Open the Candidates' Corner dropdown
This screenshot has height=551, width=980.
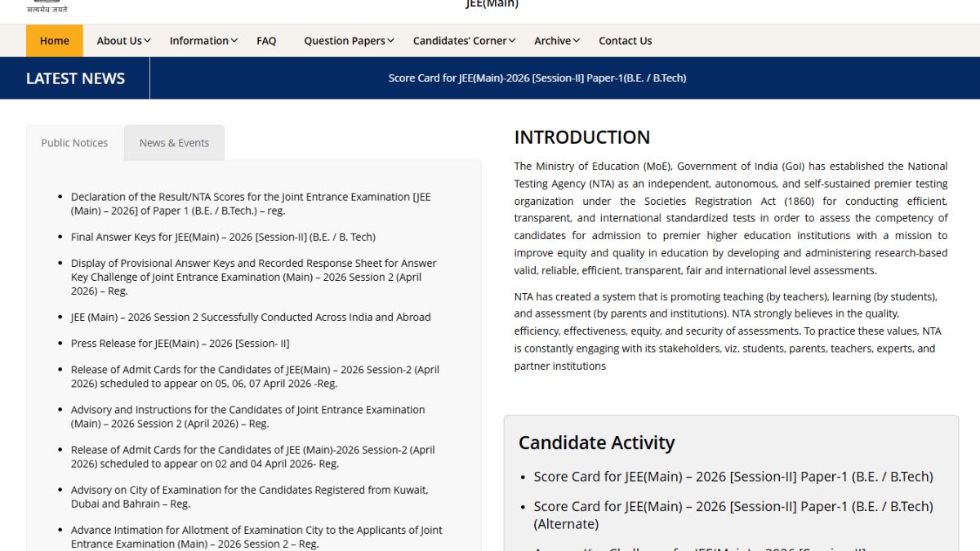(464, 41)
